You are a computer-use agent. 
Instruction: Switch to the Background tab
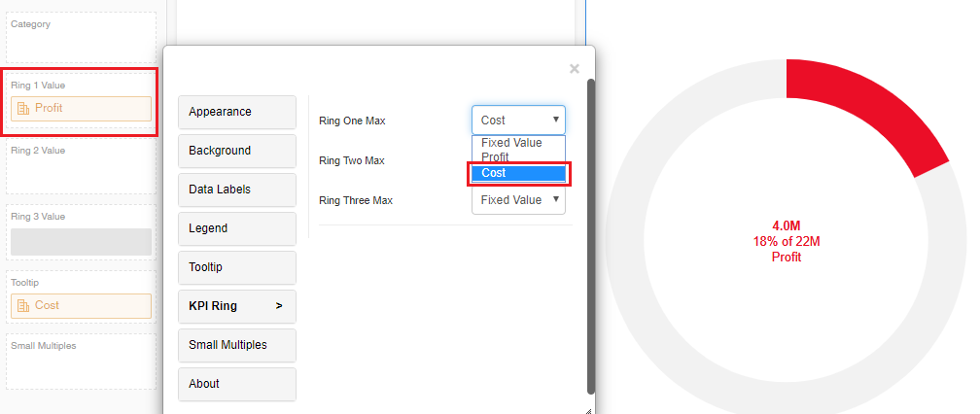[236, 151]
